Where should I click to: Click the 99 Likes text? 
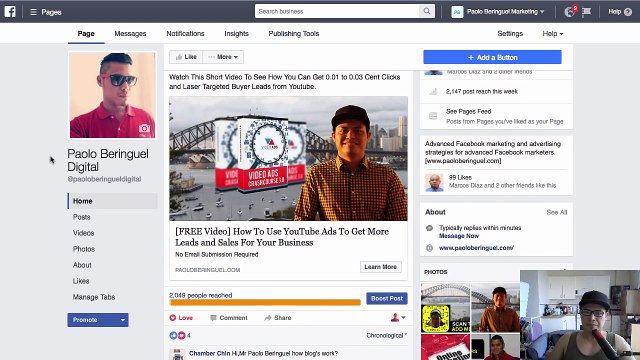click(460, 178)
